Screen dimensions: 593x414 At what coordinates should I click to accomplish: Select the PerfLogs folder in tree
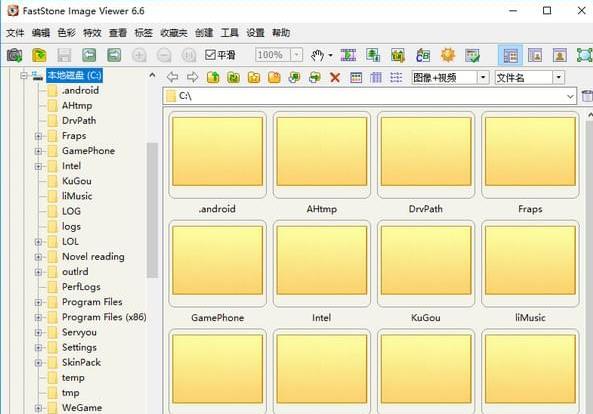81,287
